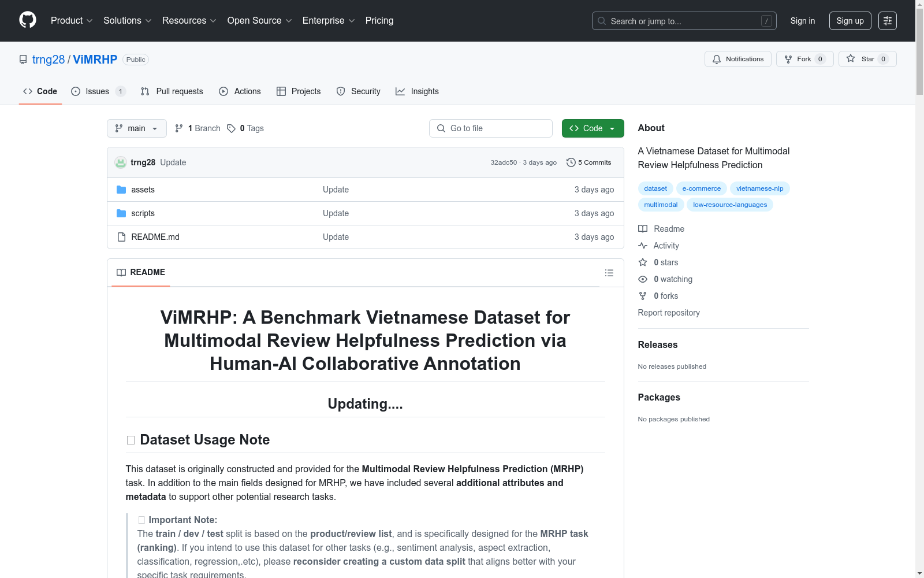The height and width of the screenshot is (578, 924).
Task: View 5 Commits history
Action: point(589,162)
